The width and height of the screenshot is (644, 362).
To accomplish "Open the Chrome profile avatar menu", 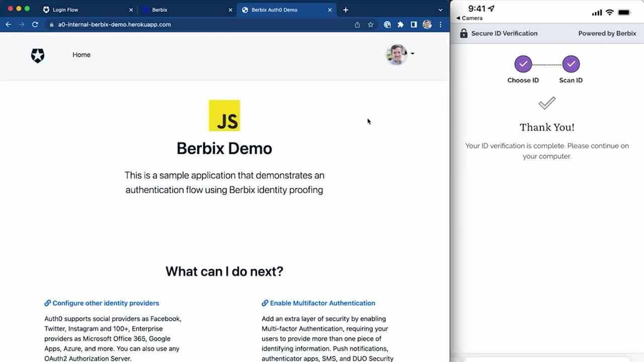I will [x=427, y=25].
